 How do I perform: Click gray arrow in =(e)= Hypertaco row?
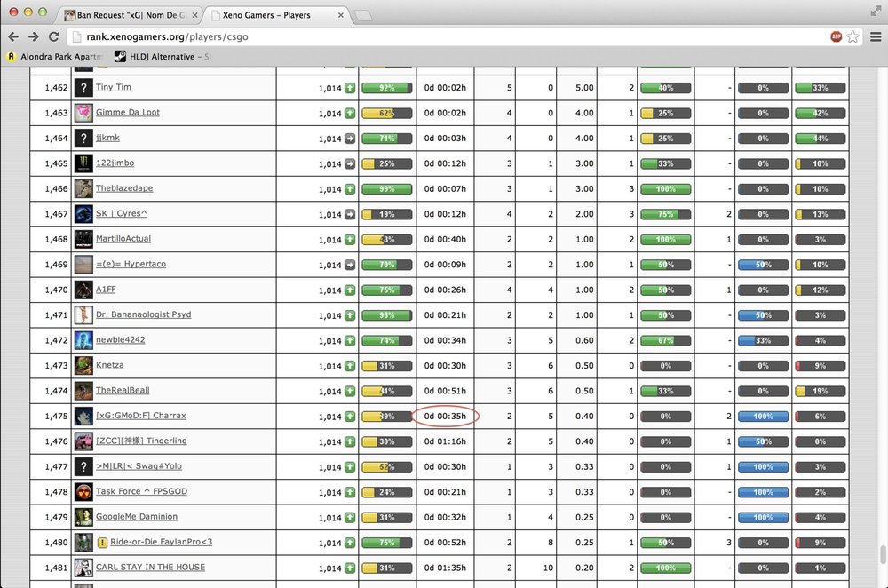(350, 265)
